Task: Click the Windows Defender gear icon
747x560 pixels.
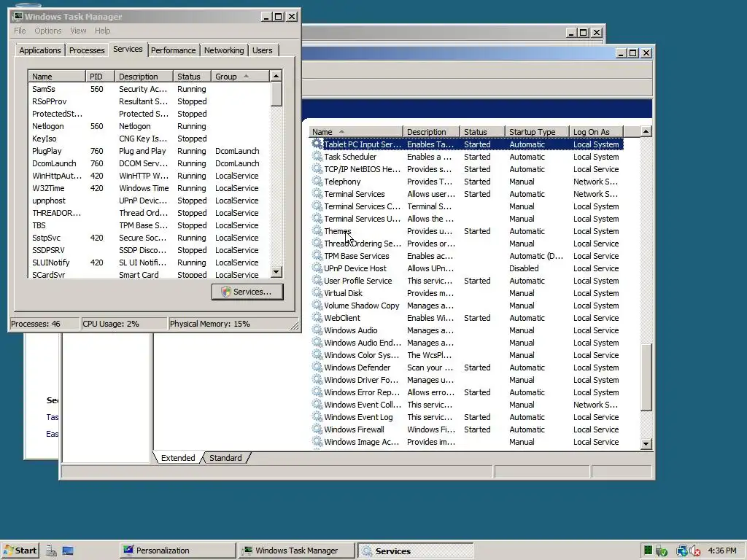Action: click(x=317, y=367)
